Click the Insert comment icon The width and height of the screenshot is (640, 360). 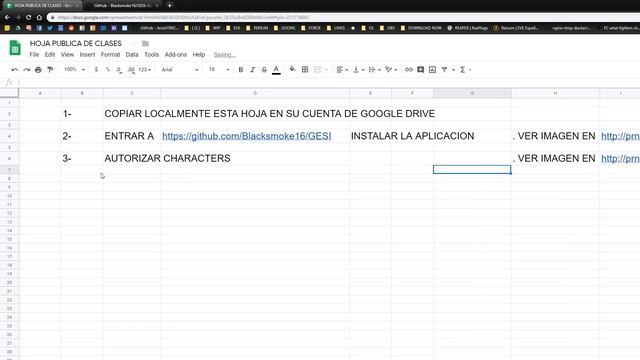pos(420,70)
